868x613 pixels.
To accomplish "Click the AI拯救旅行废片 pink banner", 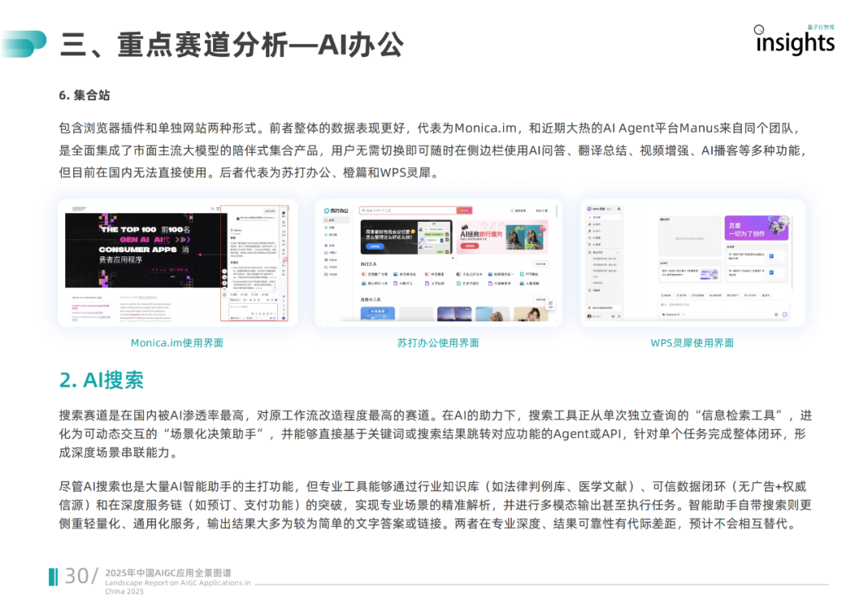I will click(502, 237).
